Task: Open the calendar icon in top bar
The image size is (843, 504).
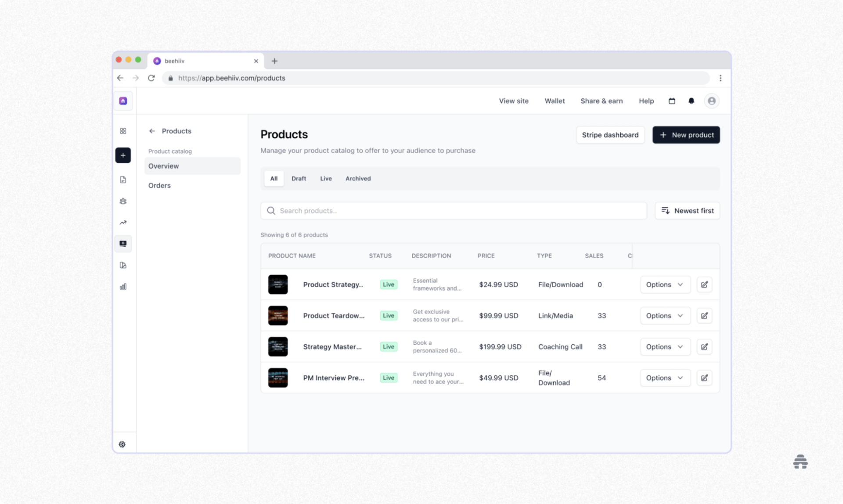Action: (672, 101)
